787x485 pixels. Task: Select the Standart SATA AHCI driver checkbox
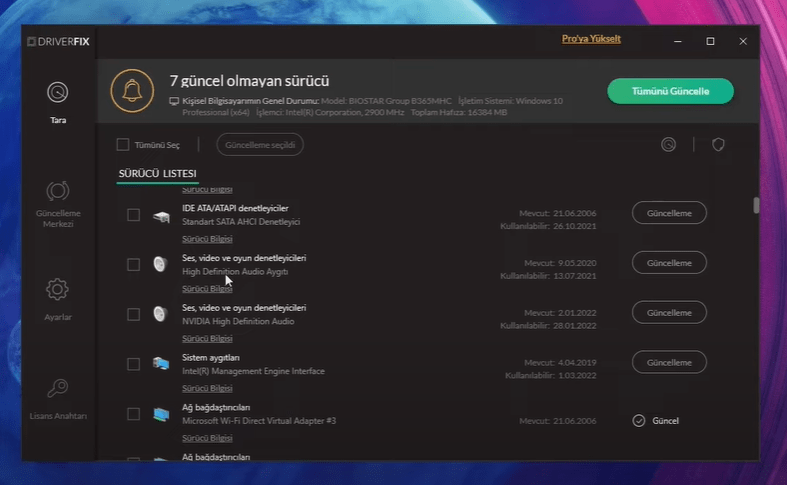[x=134, y=215]
